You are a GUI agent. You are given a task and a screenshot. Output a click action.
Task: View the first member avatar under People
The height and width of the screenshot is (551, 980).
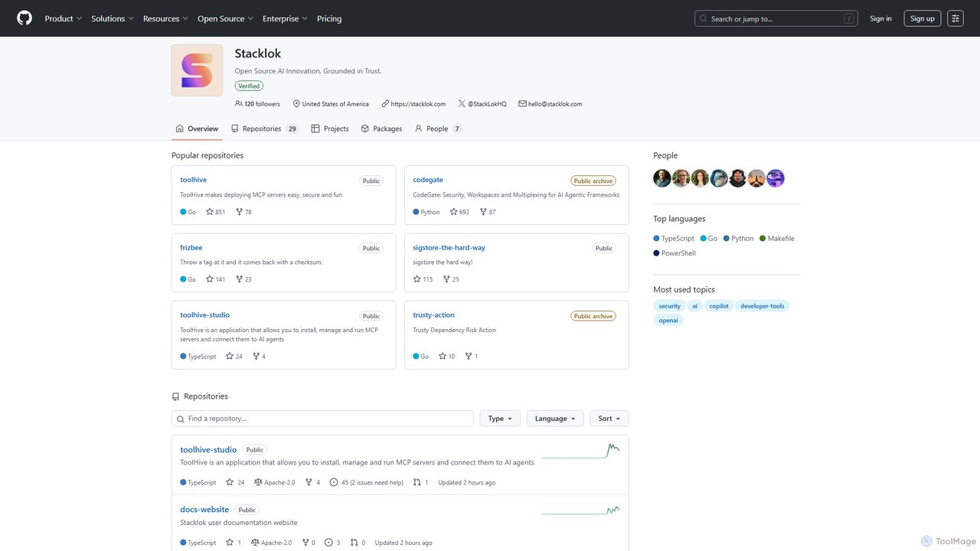662,178
